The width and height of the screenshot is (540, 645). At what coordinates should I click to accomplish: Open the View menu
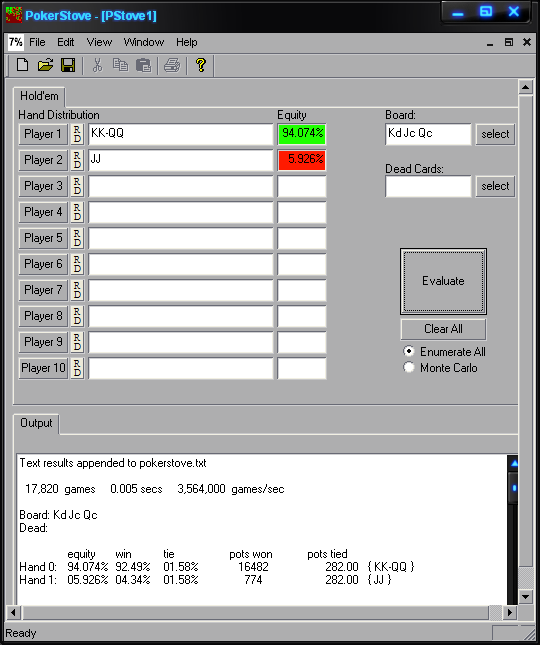pos(99,42)
